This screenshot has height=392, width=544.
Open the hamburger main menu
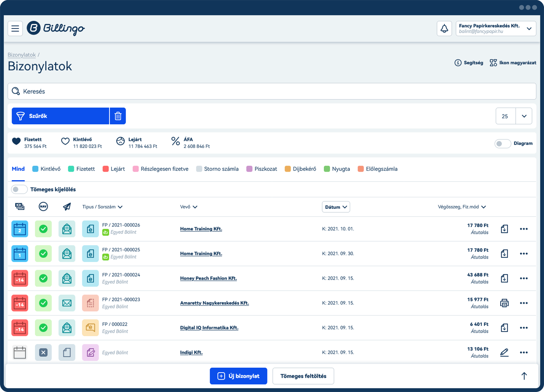click(15, 29)
